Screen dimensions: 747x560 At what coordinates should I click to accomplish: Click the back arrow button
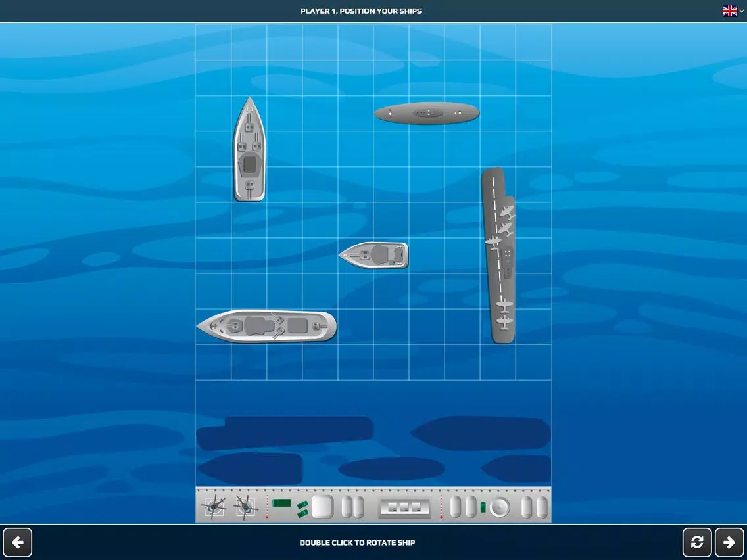pos(18,542)
